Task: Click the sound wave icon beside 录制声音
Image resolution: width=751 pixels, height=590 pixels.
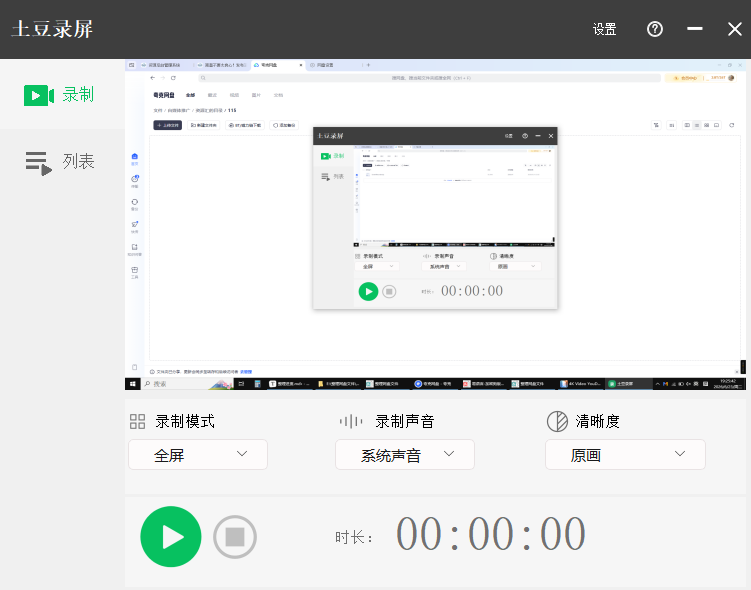Action: [x=351, y=421]
